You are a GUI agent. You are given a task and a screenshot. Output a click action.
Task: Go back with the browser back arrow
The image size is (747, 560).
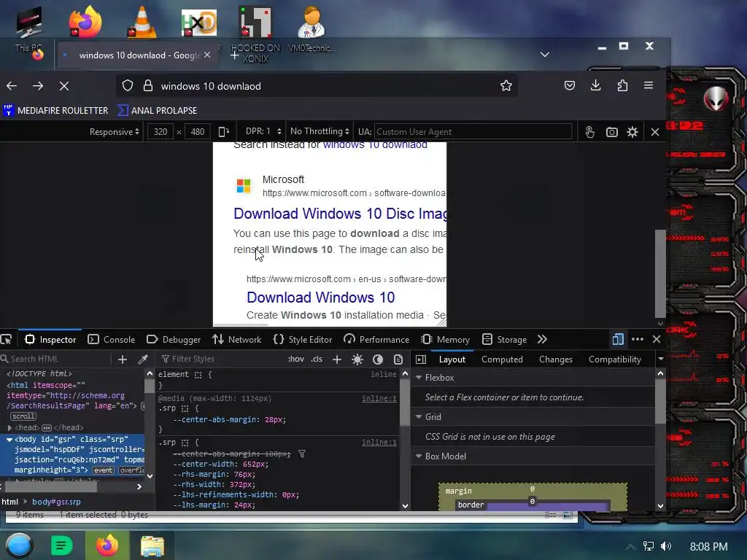[x=12, y=86]
